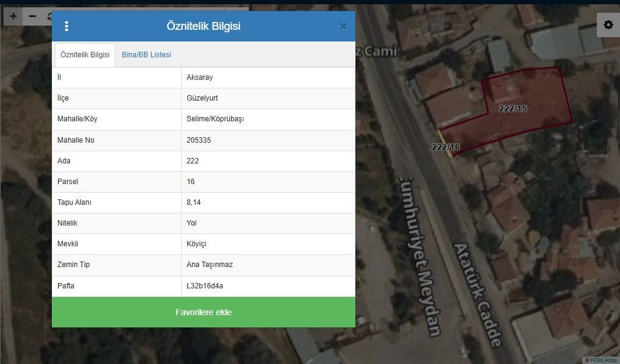This screenshot has width=620, height=364.
Task: Click the Tapu Alanı value 8,14
Action: [193, 202]
